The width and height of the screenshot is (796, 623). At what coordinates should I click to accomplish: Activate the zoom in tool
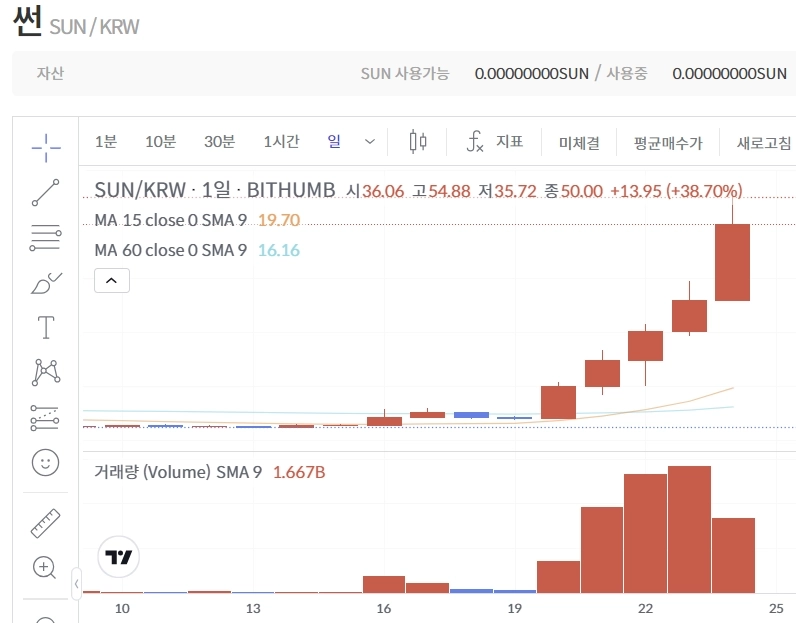[x=45, y=567]
